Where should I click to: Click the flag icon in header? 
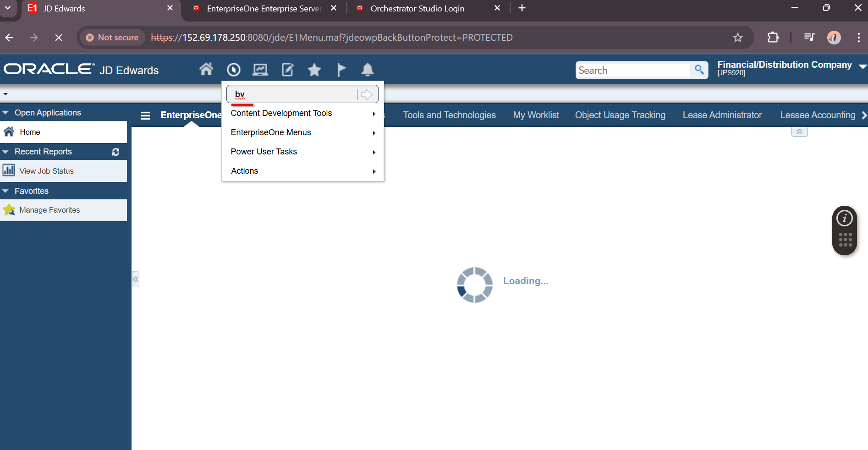pyautogui.click(x=341, y=70)
